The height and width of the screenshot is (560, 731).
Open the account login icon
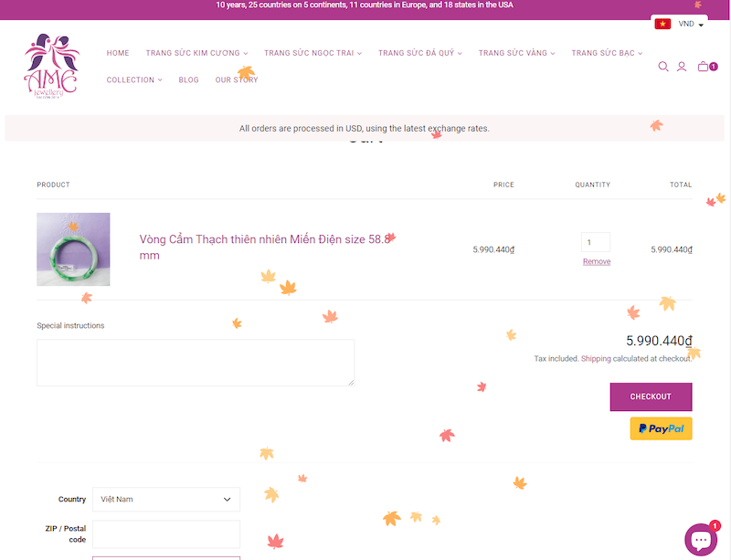tap(682, 67)
